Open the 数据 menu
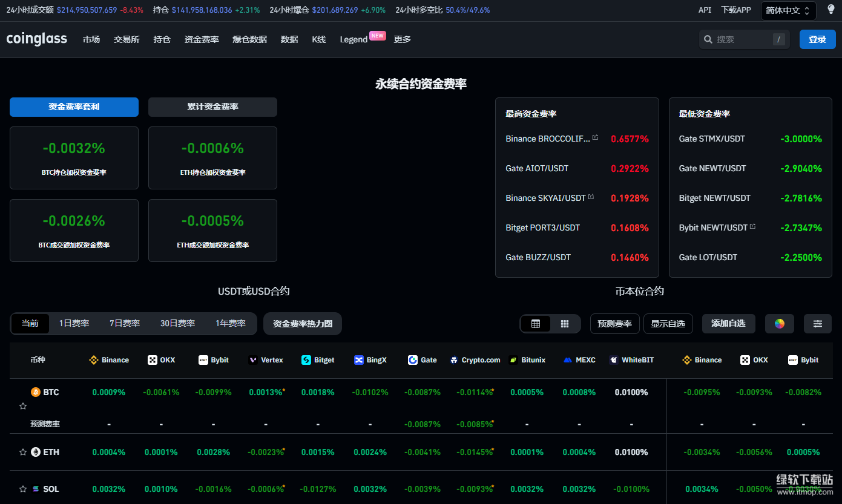 point(289,39)
